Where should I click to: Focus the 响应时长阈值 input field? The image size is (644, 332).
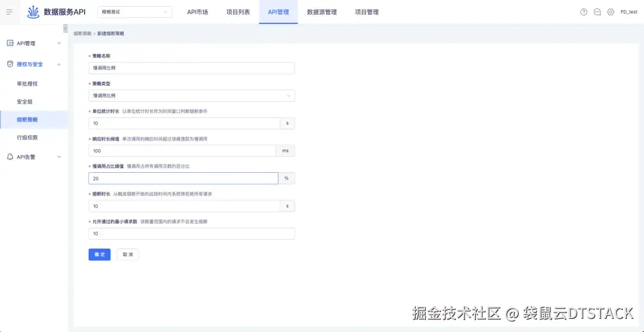click(x=182, y=151)
